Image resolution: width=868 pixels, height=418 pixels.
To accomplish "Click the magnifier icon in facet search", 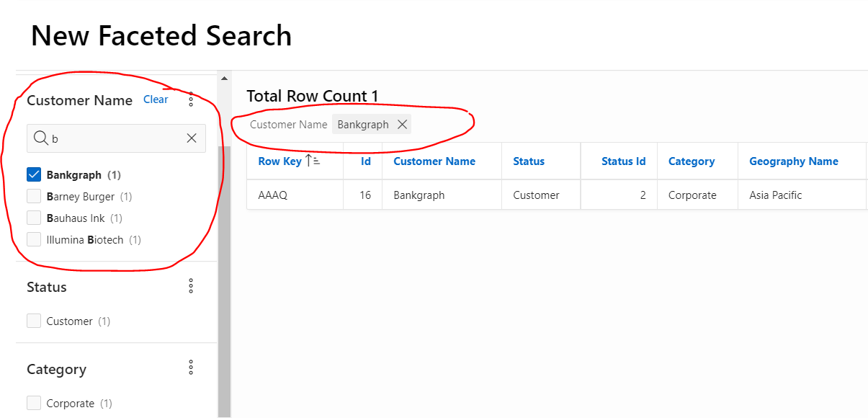I will click(x=40, y=138).
